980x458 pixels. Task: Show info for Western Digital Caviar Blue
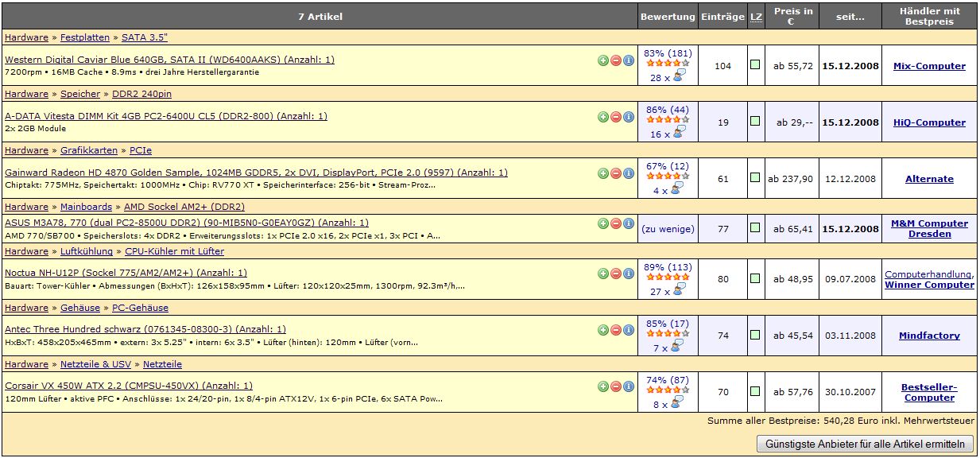click(x=629, y=60)
